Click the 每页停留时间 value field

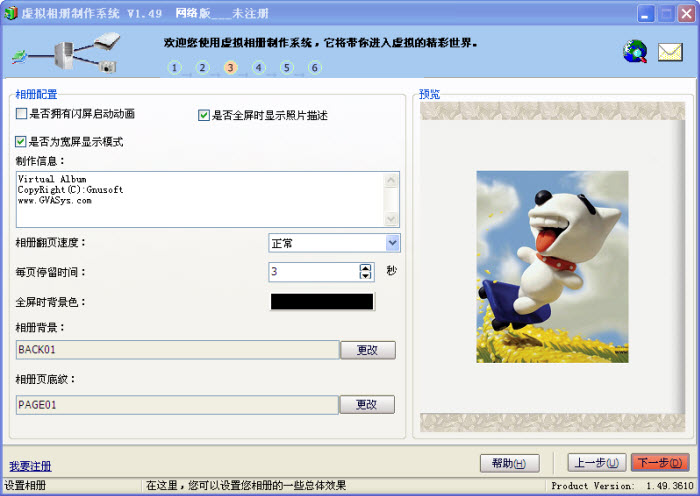[x=314, y=271]
